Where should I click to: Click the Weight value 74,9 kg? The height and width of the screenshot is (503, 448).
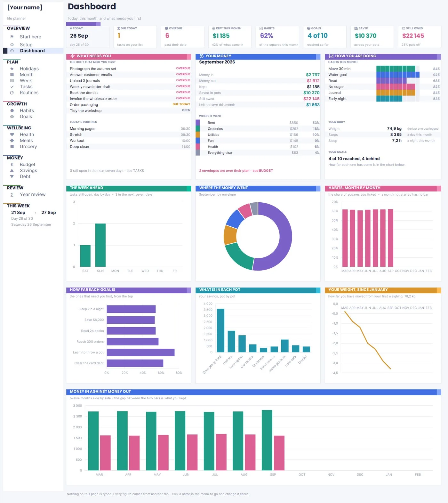(x=394, y=129)
